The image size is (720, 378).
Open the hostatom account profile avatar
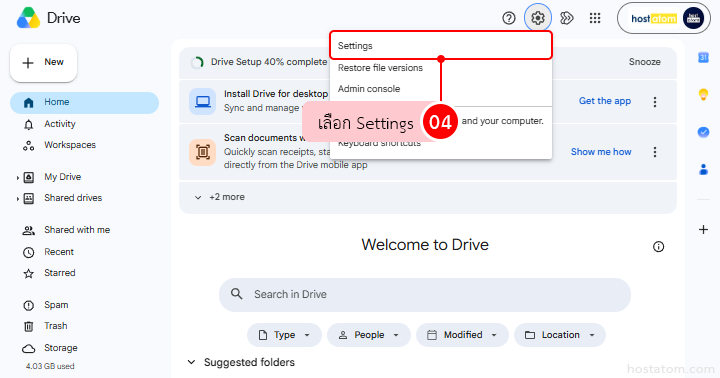click(693, 18)
